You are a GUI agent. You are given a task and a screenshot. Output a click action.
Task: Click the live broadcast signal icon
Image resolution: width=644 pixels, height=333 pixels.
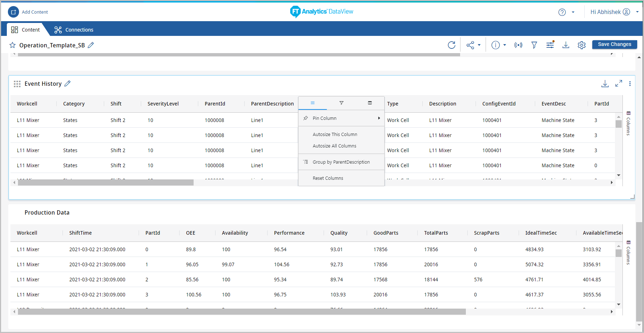click(x=518, y=45)
